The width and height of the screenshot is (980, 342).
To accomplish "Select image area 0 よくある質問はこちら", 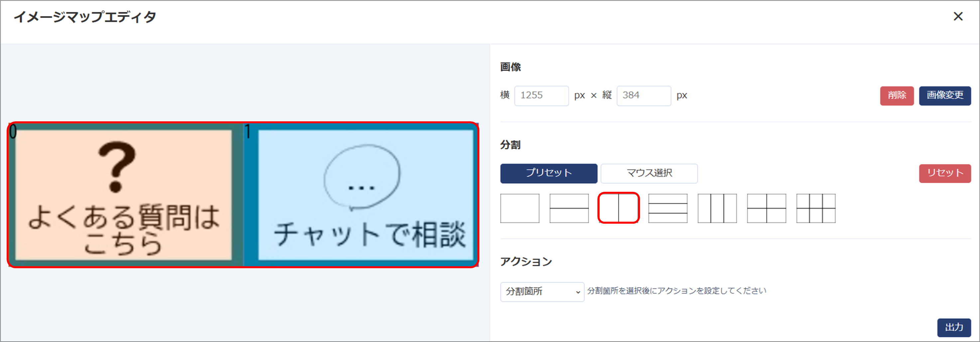I will (x=126, y=195).
